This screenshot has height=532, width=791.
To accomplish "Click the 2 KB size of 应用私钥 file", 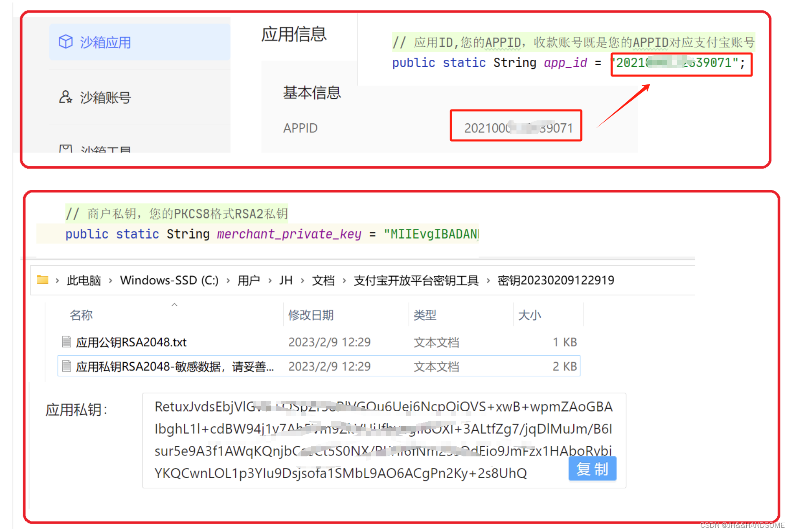I will point(565,367).
